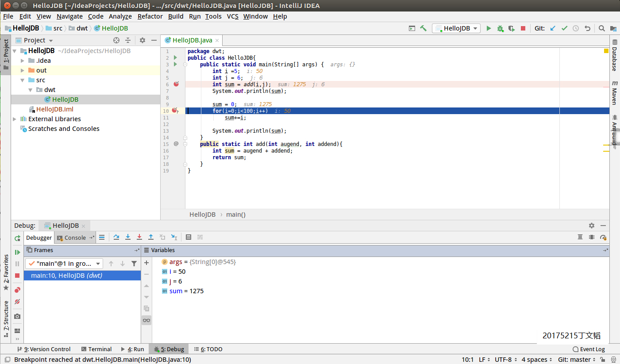Click the Git revert icon
The image size is (620, 364).
coord(587,28)
